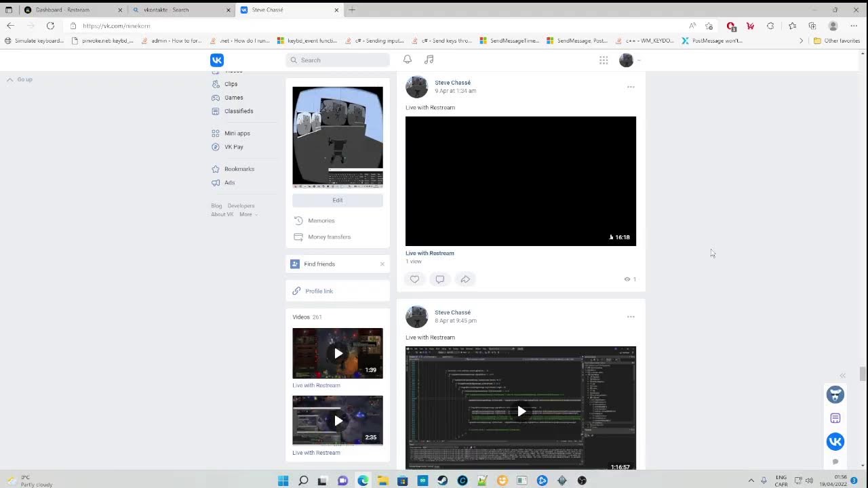Refresh the page

[x=50, y=26]
